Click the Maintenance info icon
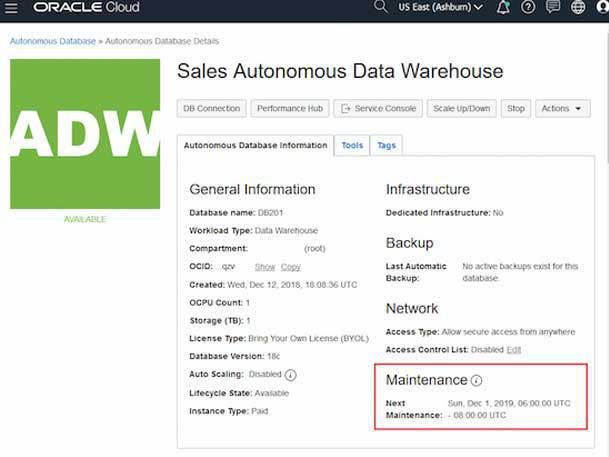 [x=477, y=381]
